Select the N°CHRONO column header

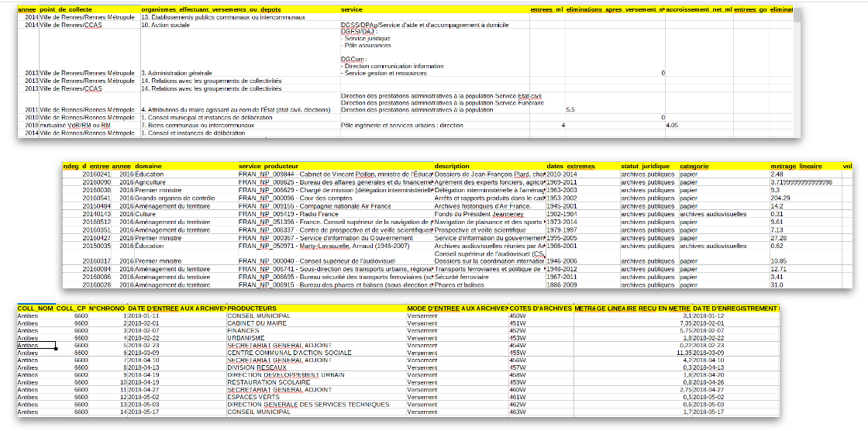107,308
